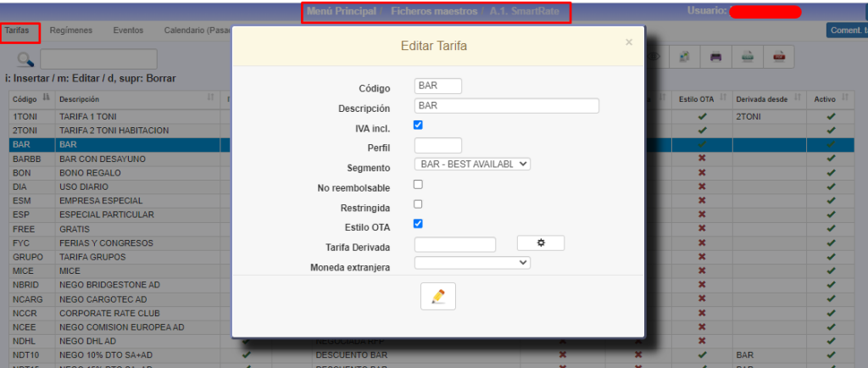This screenshot has width=868, height=368.
Task: Open the Segmento dropdown
Action: [472, 164]
